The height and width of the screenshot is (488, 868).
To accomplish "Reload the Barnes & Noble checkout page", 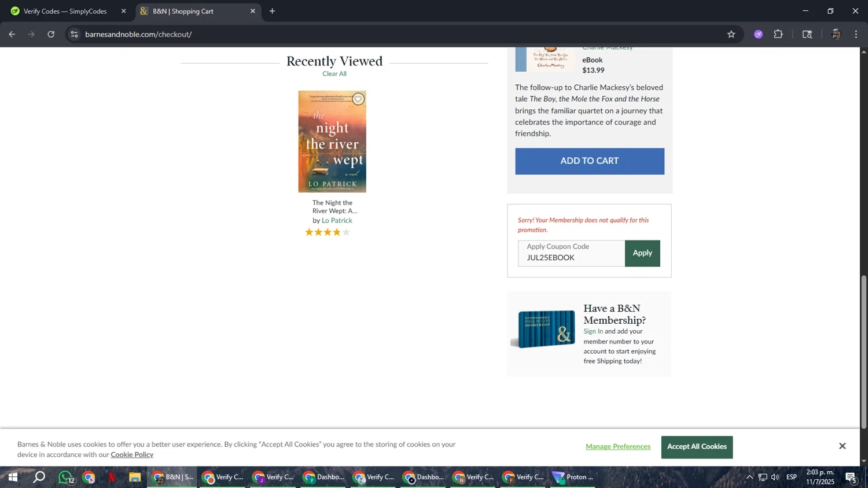I will click(x=51, y=34).
